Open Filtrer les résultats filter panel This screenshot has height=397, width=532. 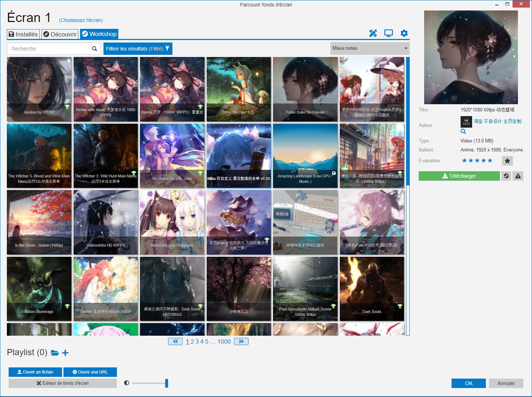click(x=138, y=49)
